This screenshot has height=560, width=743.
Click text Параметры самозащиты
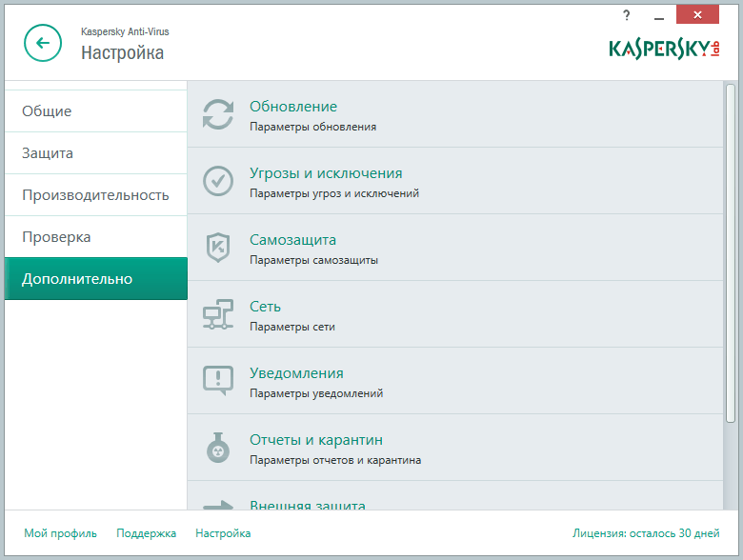pos(313,260)
